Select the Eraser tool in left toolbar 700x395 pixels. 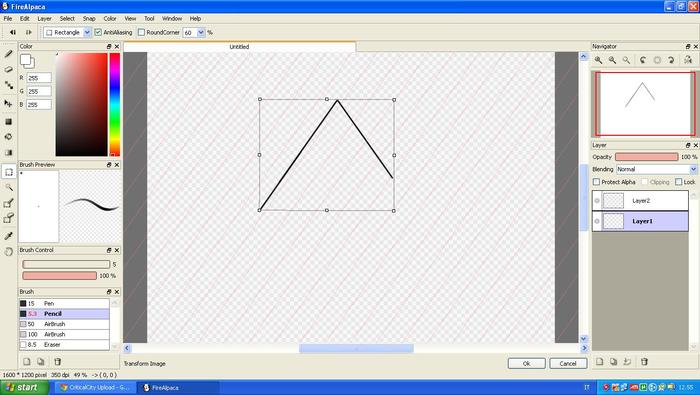pyautogui.click(x=8, y=69)
